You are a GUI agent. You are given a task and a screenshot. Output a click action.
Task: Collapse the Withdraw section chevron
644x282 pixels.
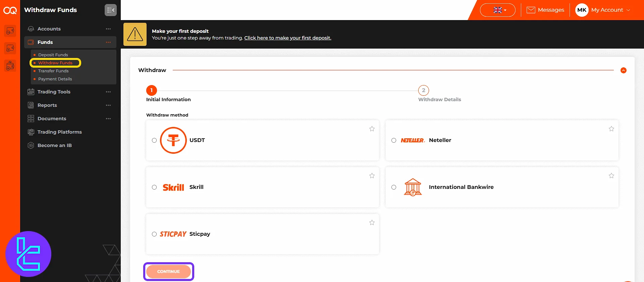(x=624, y=70)
